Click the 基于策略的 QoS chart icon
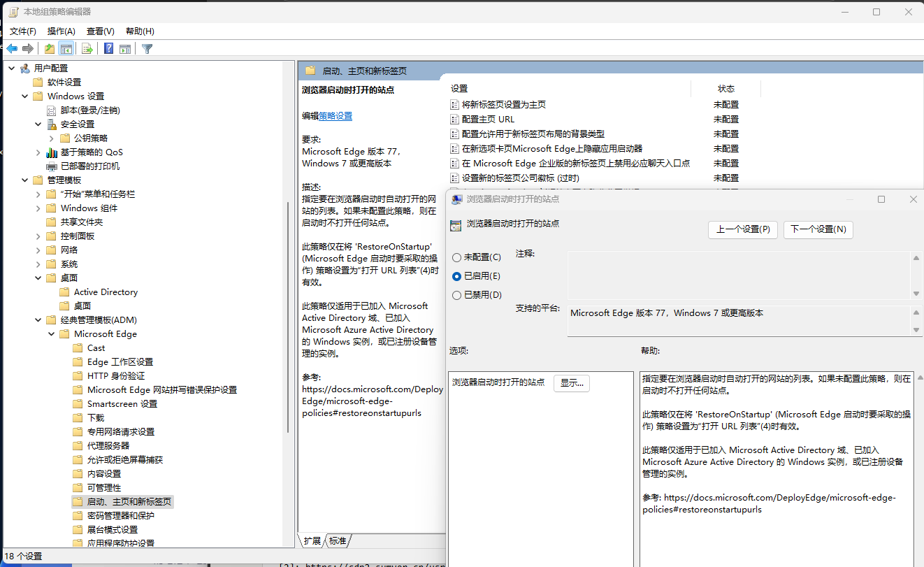The height and width of the screenshot is (567, 924). 51,152
